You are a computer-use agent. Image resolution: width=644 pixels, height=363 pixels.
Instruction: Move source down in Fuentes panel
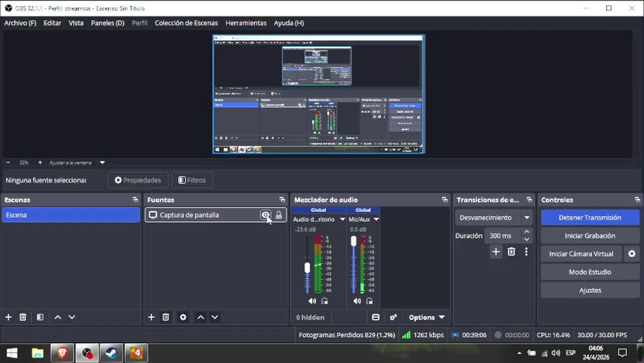[215, 317]
